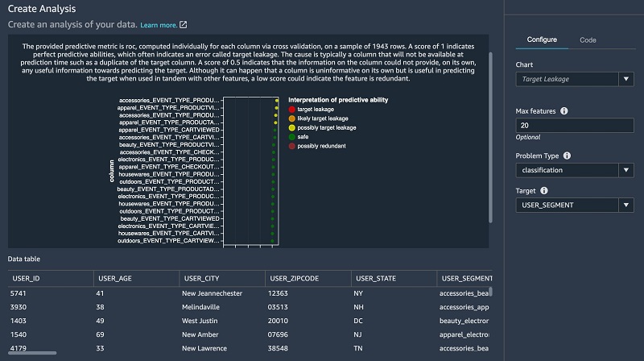Click the Max features input field
644x361 pixels.
tap(575, 126)
